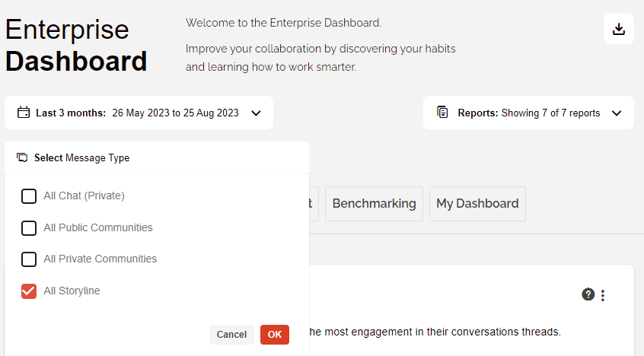Viewport: 644px width, 356px height.
Task: Collapse the Select Message Type dropdown
Action: coord(157,157)
